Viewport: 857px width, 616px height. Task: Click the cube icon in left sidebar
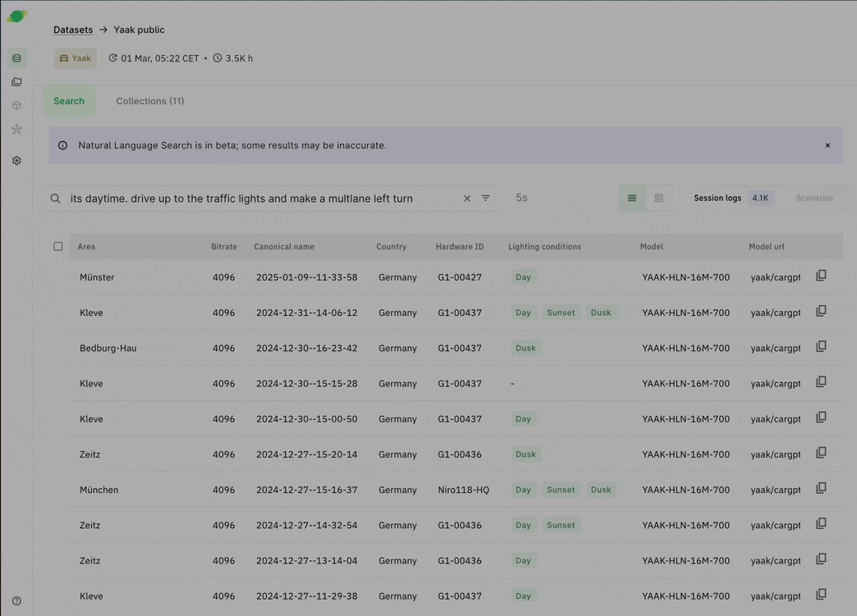[16, 106]
